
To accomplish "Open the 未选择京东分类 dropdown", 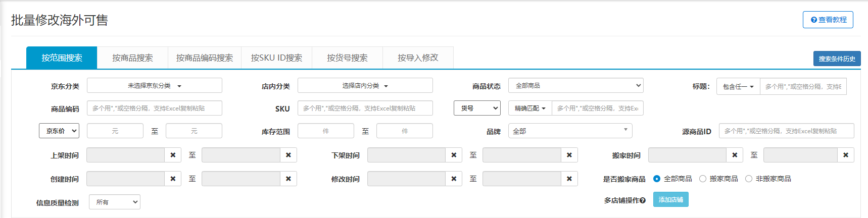I will [154, 86].
